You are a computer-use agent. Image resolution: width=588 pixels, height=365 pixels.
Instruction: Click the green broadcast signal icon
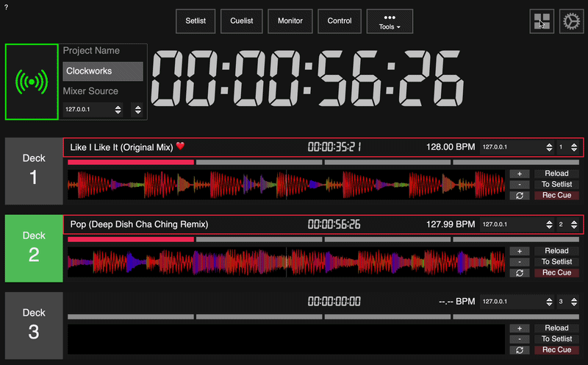[32, 82]
